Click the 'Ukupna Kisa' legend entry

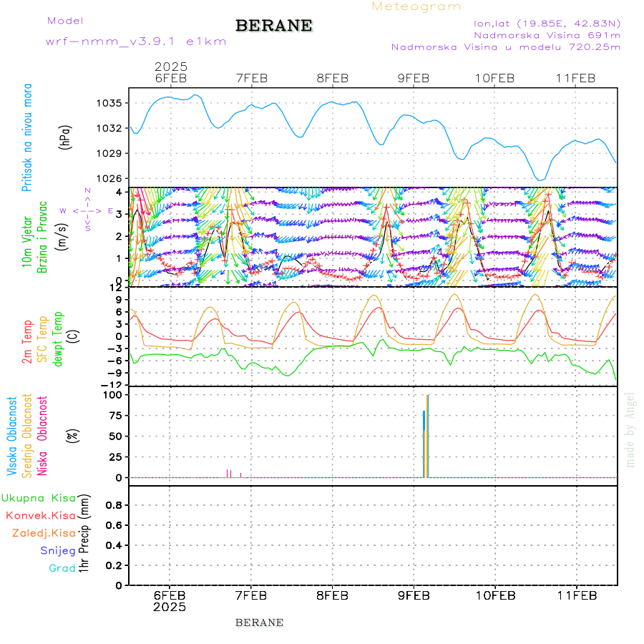click(x=39, y=498)
